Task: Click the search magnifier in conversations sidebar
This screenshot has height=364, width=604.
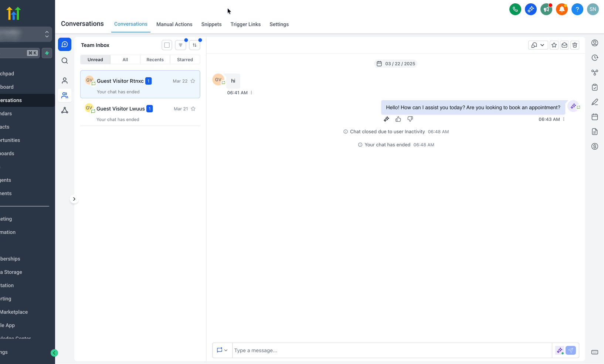Action: coord(65,61)
